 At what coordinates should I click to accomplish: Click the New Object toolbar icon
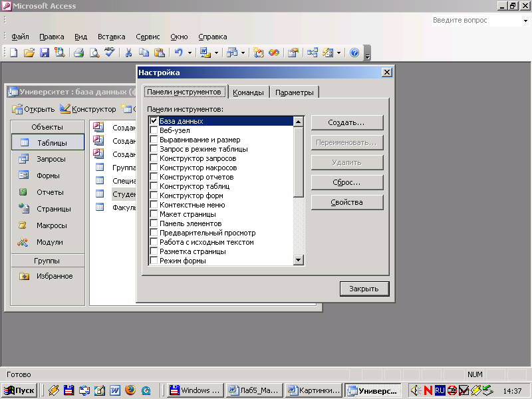coord(328,53)
